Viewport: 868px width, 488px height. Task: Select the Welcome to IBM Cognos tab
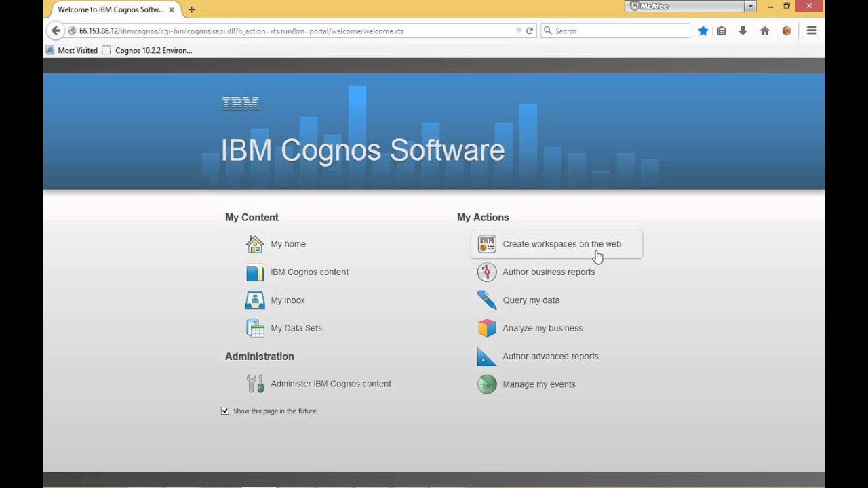[x=111, y=9]
